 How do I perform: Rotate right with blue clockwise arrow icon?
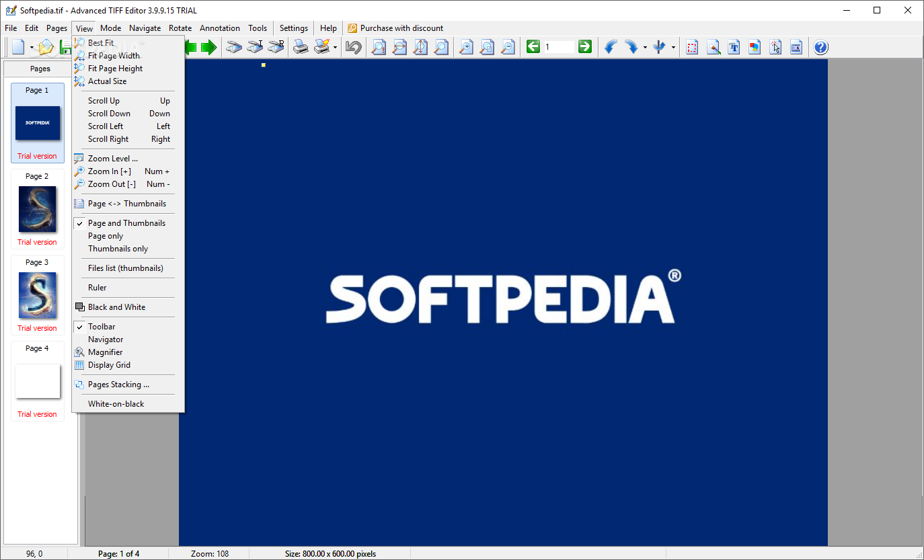(x=631, y=47)
